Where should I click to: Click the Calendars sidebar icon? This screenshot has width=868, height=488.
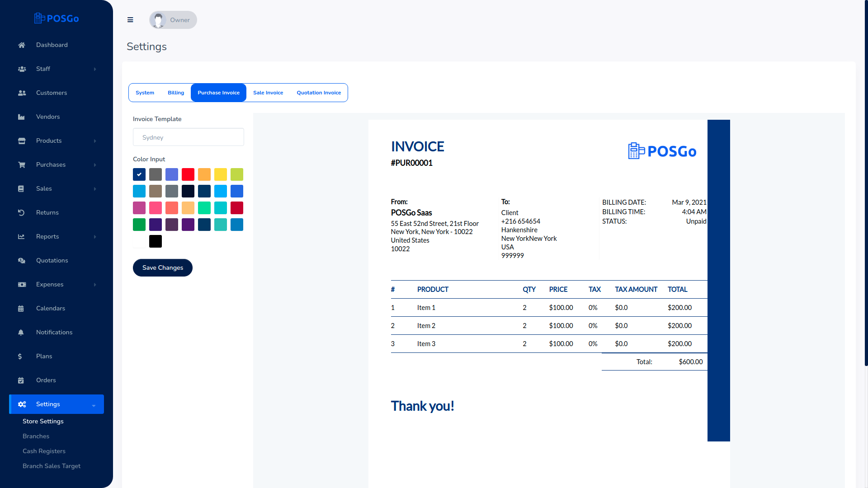(x=21, y=308)
